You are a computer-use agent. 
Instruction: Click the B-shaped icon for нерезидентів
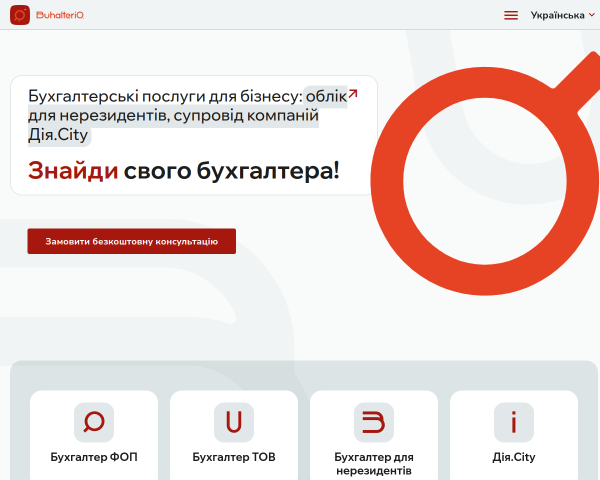tap(374, 422)
